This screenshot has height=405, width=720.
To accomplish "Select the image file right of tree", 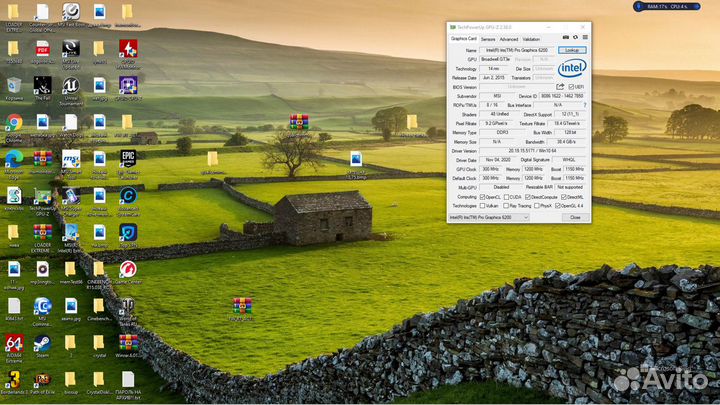I will coord(356,159).
